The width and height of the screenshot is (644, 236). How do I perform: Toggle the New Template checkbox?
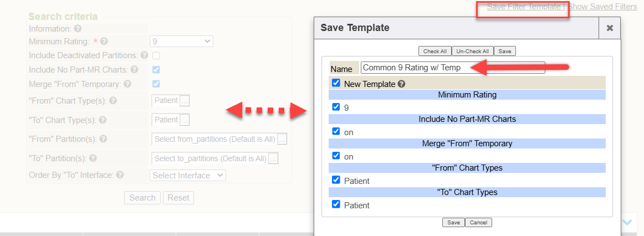[x=336, y=83]
